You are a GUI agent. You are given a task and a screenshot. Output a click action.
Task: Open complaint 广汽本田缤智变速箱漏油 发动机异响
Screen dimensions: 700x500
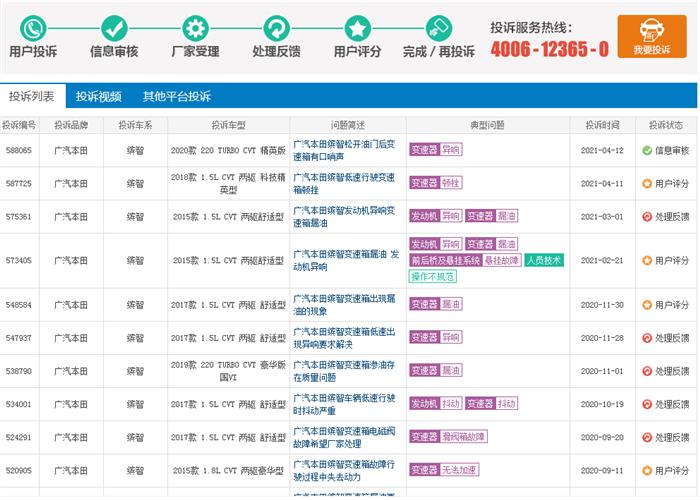point(346,260)
